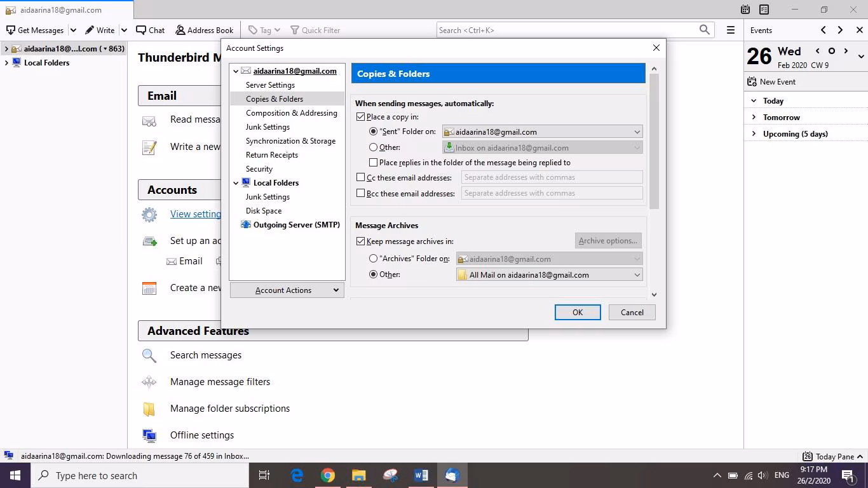Select Disk Space under Local Folders
This screenshot has width=868, height=488.
[x=264, y=211]
